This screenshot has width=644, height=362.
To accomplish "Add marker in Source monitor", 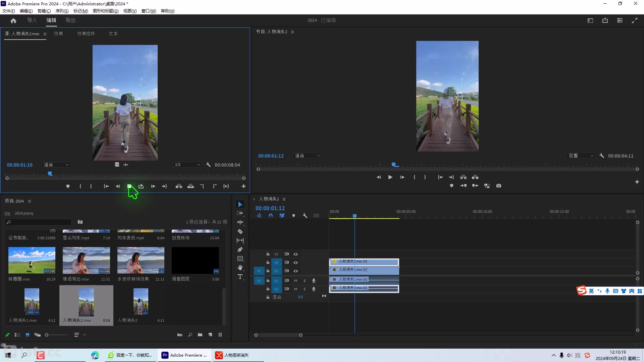I will tap(68, 186).
